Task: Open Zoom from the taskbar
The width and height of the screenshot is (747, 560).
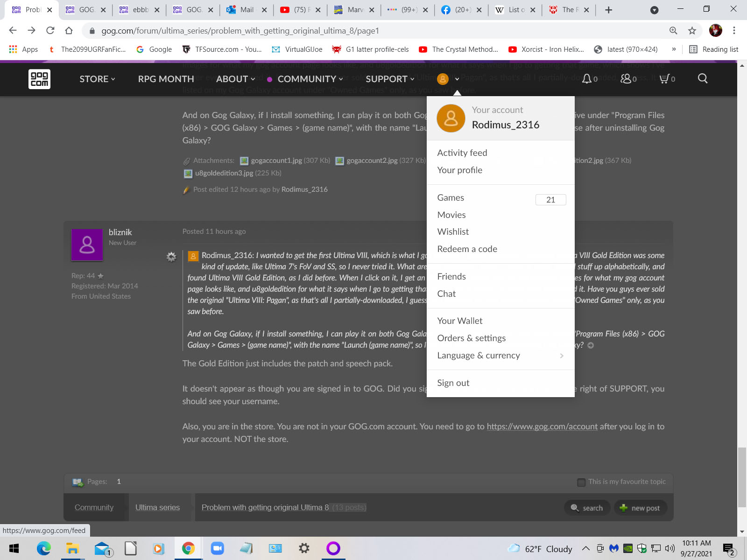Action: click(x=218, y=548)
